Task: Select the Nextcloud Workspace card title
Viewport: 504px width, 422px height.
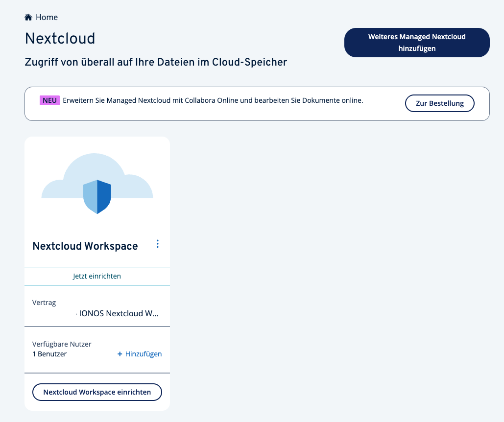Action: click(85, 246)
